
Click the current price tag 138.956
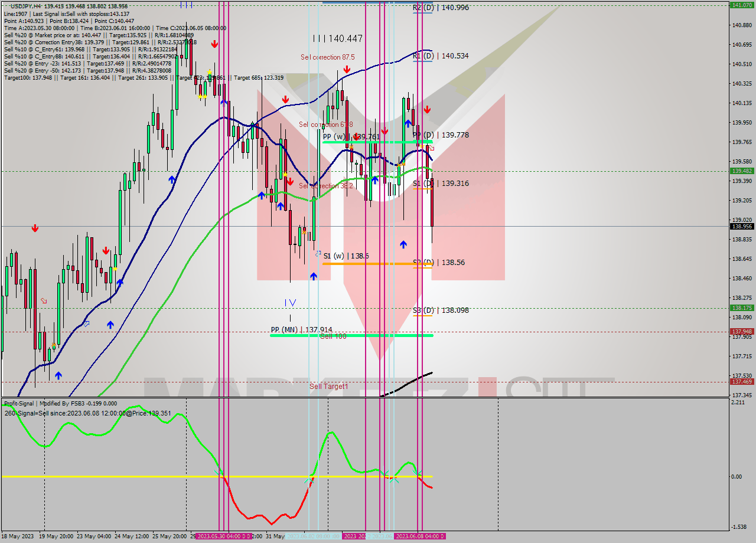pyautogui.click(x=742, y=226)
